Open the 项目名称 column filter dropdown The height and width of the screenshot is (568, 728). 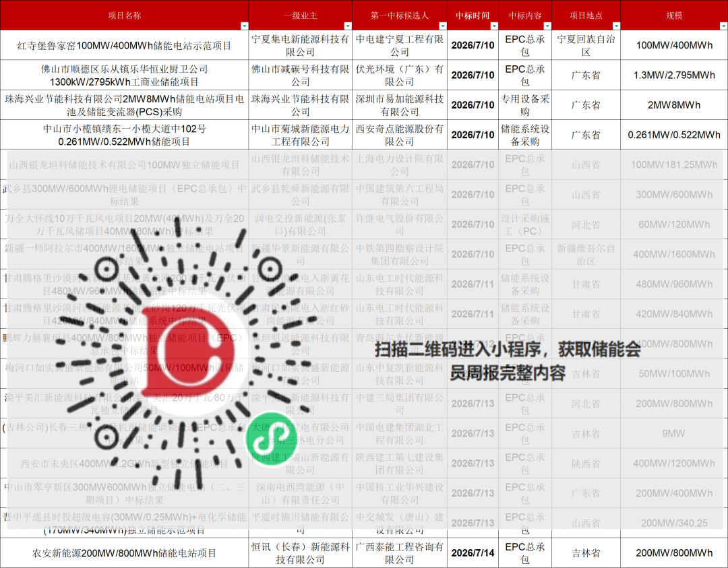(244, 26)
